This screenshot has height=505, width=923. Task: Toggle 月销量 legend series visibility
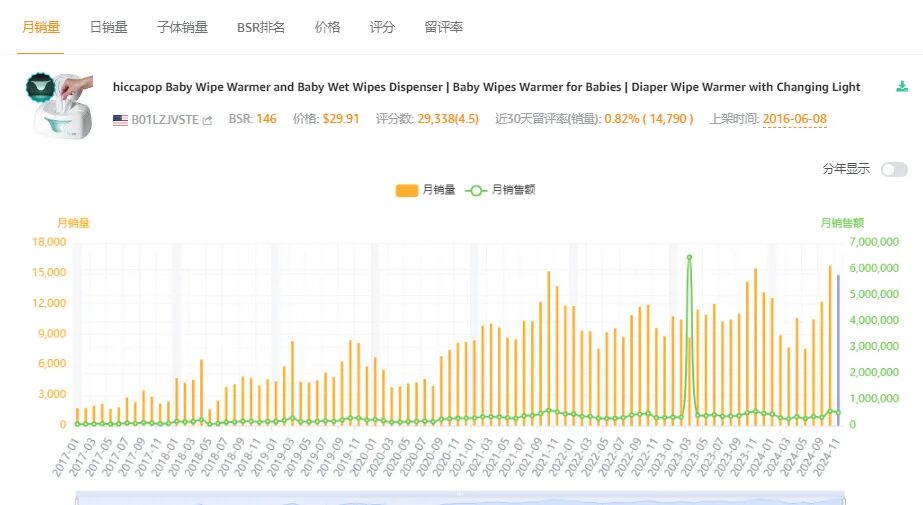(x=426, y=190)
